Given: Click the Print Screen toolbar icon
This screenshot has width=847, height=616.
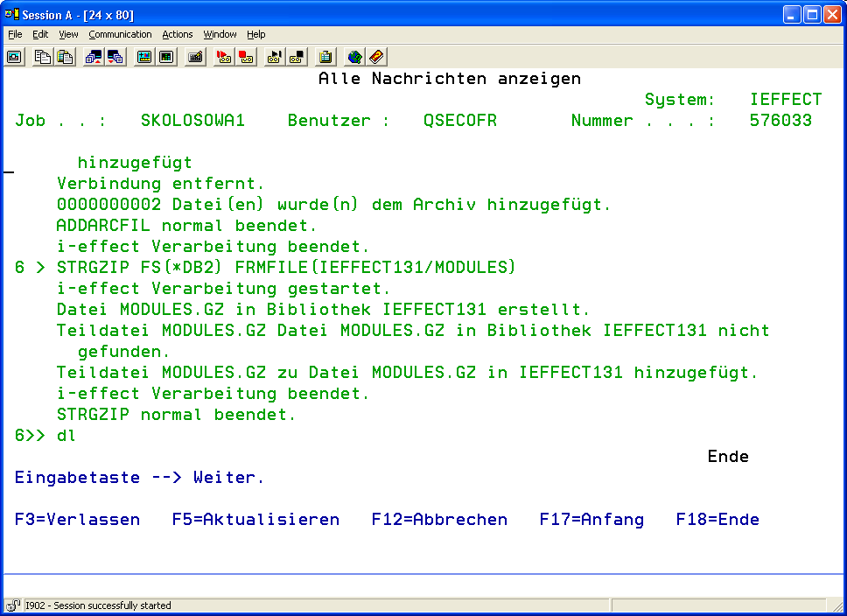Looking at the screenshot, I should coord(14,57).
